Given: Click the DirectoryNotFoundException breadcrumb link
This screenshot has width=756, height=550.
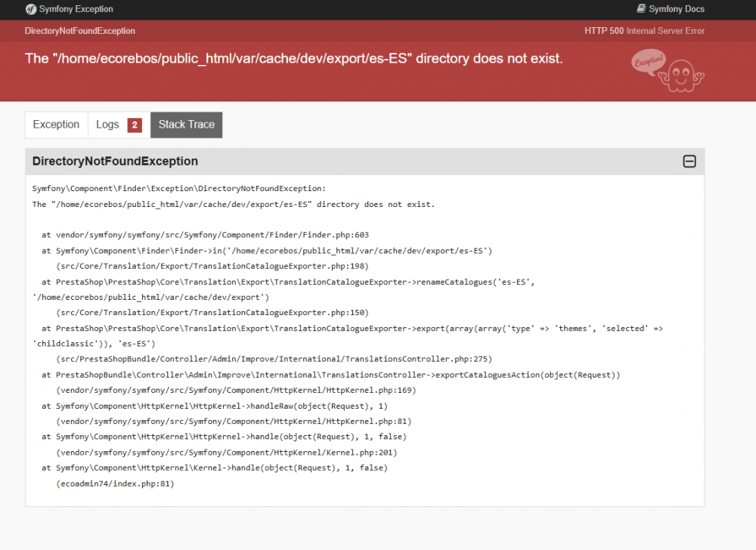Looking at the screenshot, I should click(x=80, y=31).
